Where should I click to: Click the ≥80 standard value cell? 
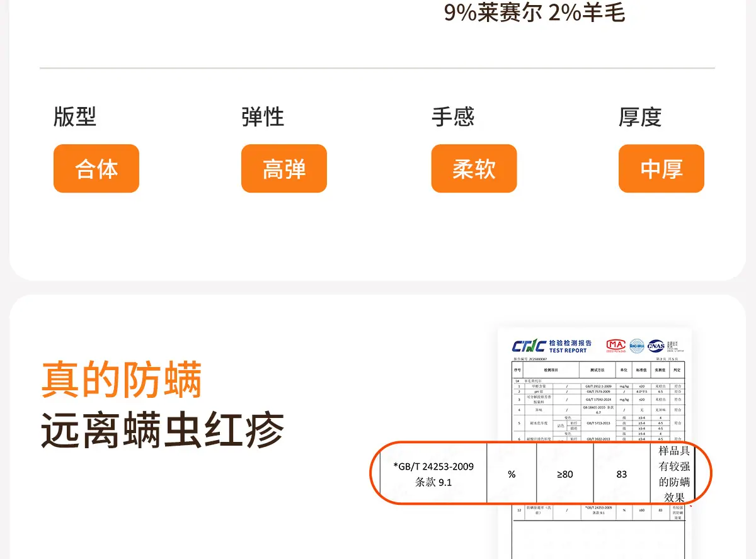tap(564, 474)
